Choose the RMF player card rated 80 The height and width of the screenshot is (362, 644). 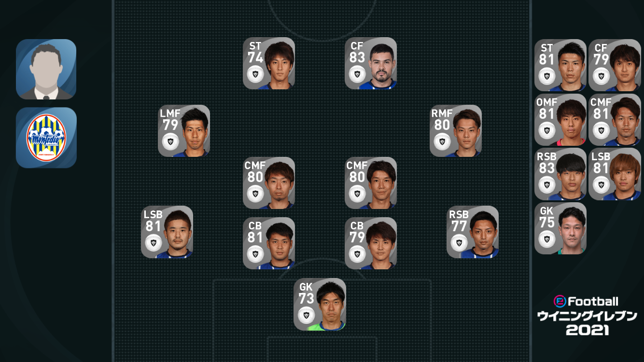456,131
